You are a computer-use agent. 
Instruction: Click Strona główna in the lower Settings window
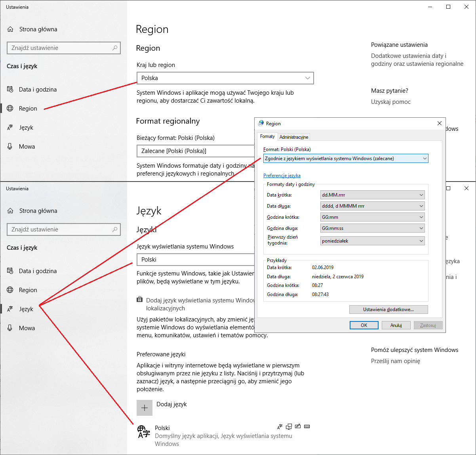38,211
